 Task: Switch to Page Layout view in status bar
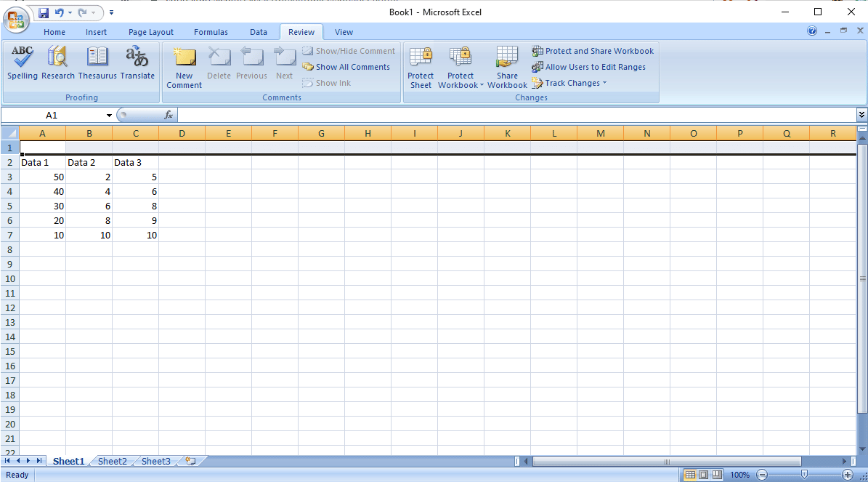pos(703,475)
